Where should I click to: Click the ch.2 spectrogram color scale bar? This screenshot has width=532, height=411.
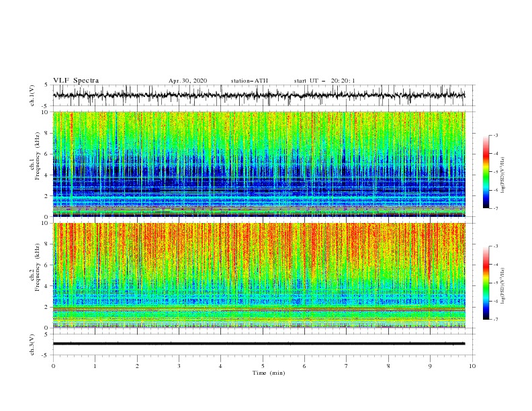click(x=486, y=283)
